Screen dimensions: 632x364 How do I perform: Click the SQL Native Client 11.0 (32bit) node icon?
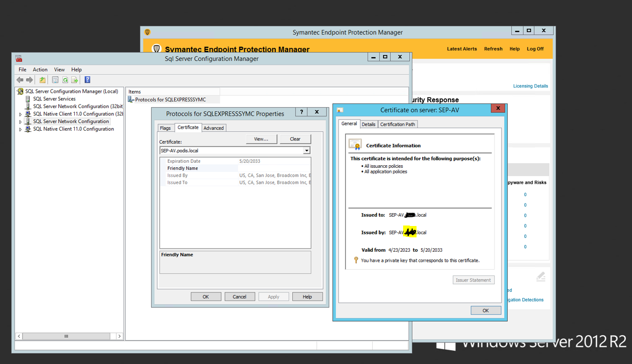(x=28, y=114)
